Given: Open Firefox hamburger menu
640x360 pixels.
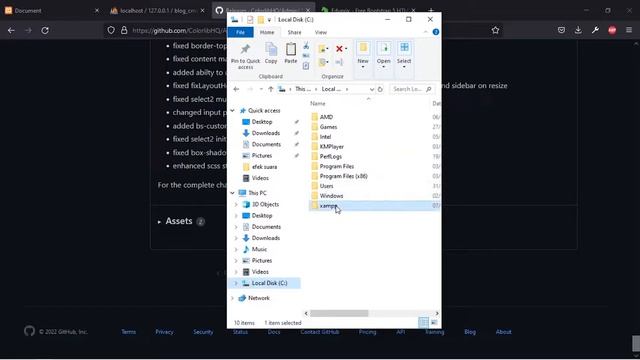Looking at the screenshot, I should [x=629, y=30].
